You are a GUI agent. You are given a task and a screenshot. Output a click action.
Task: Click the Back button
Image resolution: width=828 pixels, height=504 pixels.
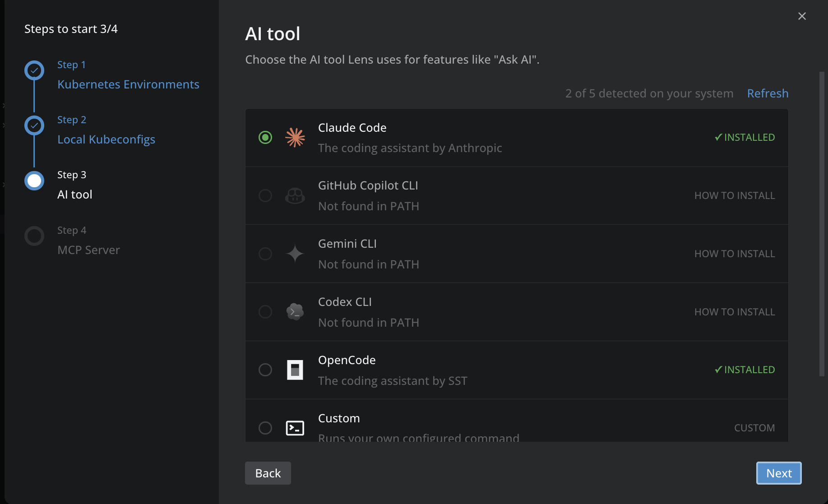click(x=268, y=473)
